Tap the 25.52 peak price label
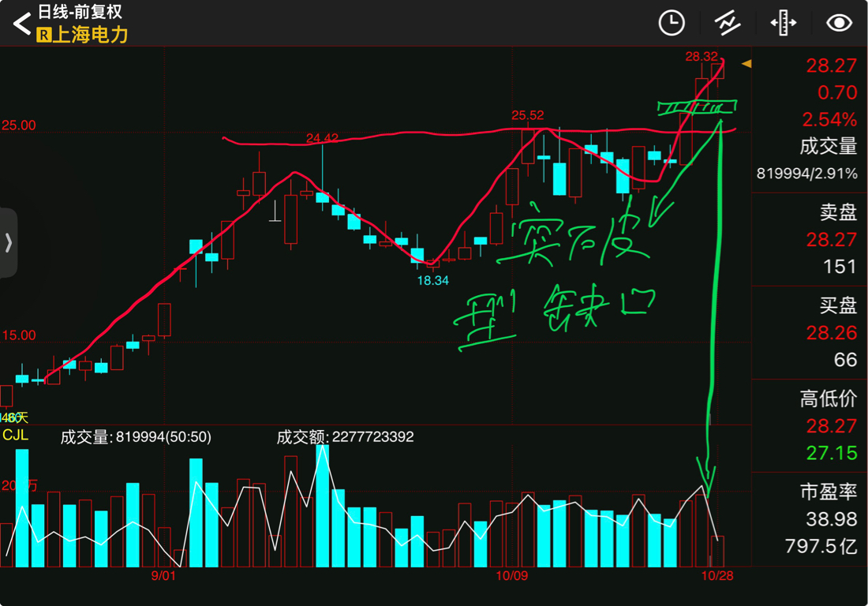The width and height of the screenshot is (868, 606). tap(528, 115)
